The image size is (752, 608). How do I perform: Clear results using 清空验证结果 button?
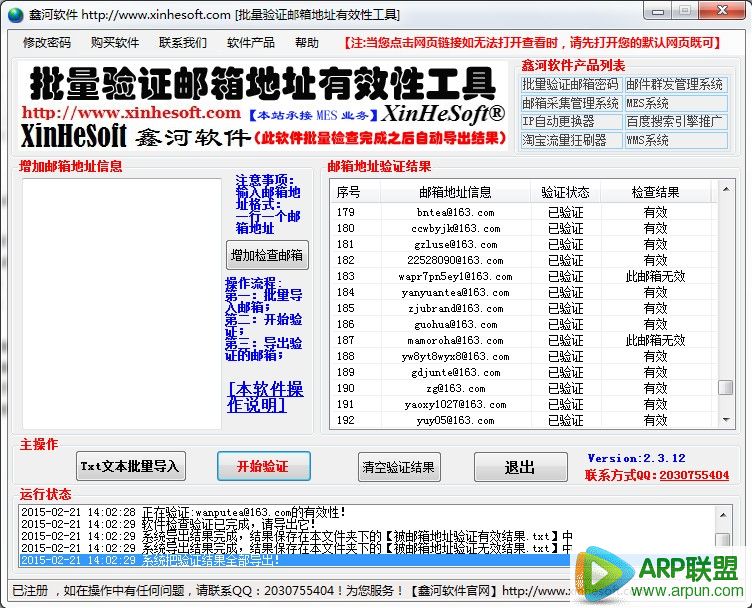pyautogui.click(x=398, y=466)
